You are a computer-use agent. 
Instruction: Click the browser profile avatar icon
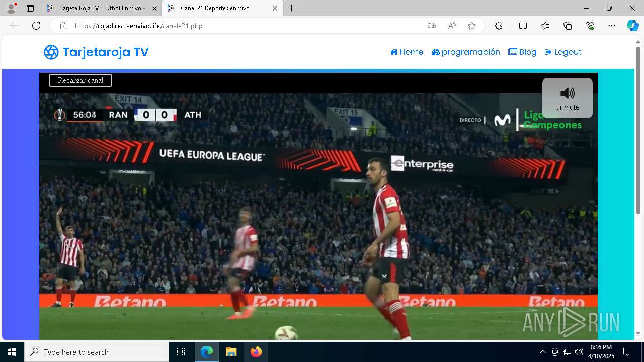tap(11, 8)
